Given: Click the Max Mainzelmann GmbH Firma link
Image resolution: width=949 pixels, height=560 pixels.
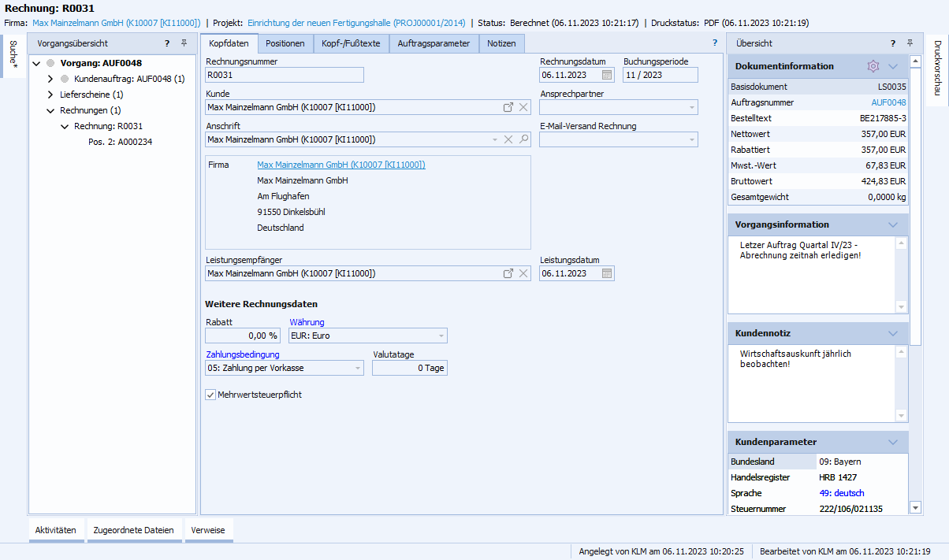Looking at the screenshot, I should [341, 165].
